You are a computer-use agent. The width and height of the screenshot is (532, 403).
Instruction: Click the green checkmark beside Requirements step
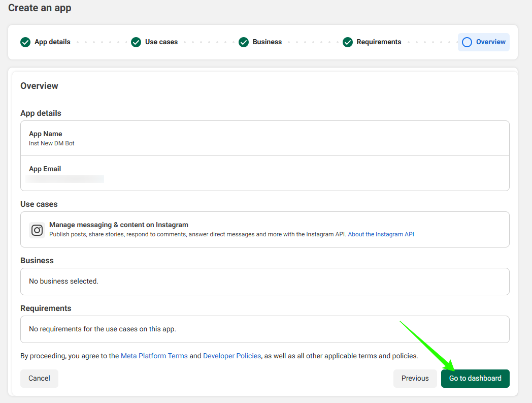(x=348, y=42)
